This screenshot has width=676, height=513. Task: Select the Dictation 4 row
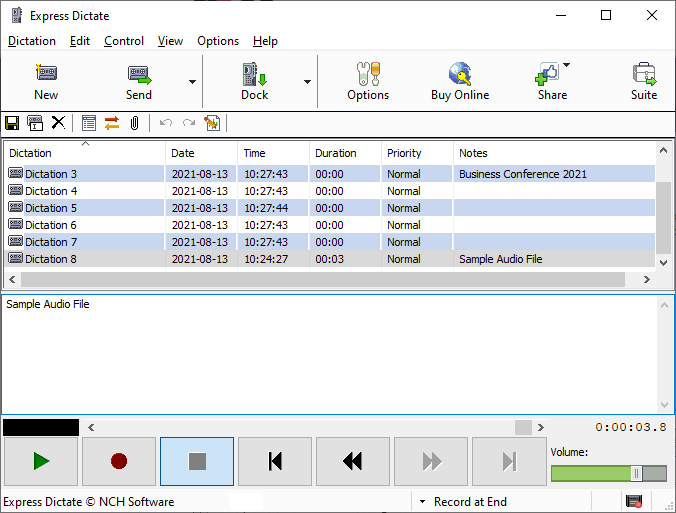click(x=330, y=191)
